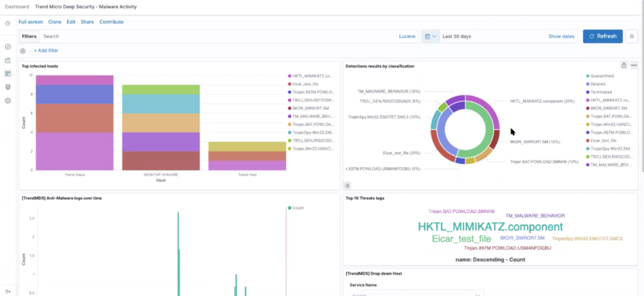Expand the sidebar with bottom-left arrow icon

pyautogui.click(x=8, y=290)
